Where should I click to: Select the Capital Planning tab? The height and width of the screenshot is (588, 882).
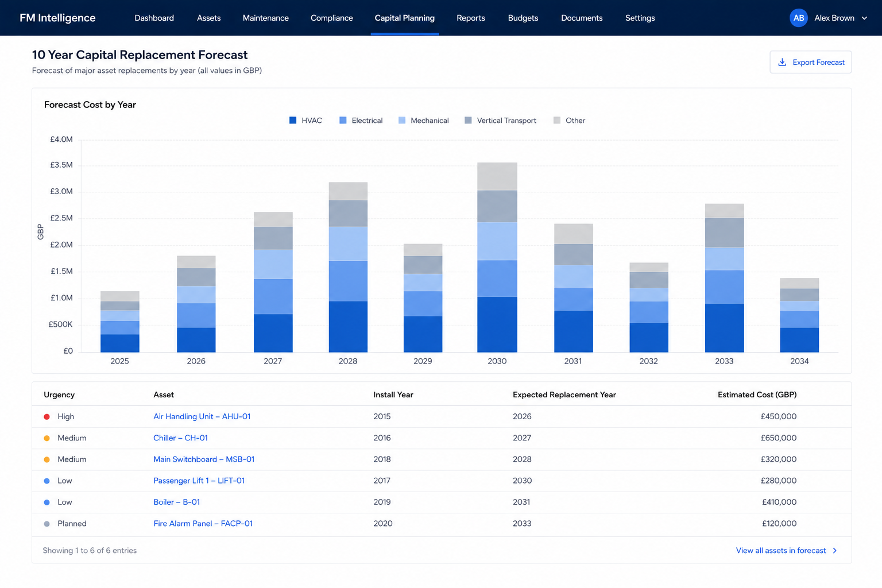[x=404, y=18]
